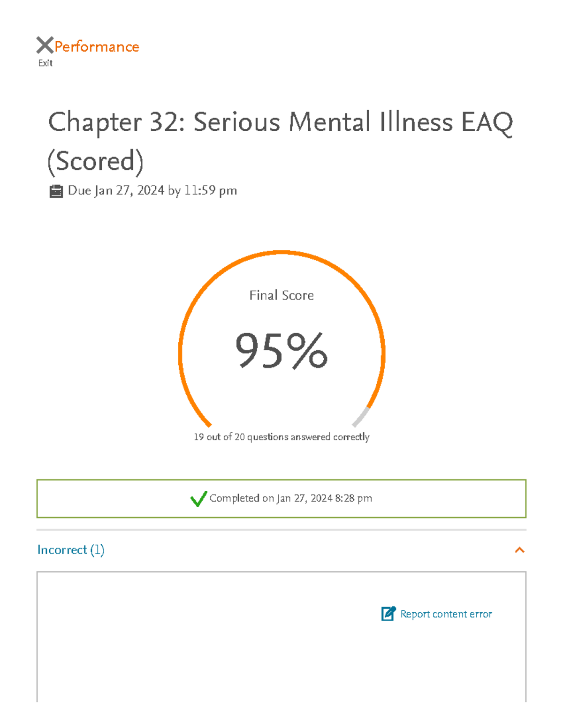Click the Completed on Jan 27 banner
Image resolution: width=563 pixels, height=728 pixels.
point(281,499)
